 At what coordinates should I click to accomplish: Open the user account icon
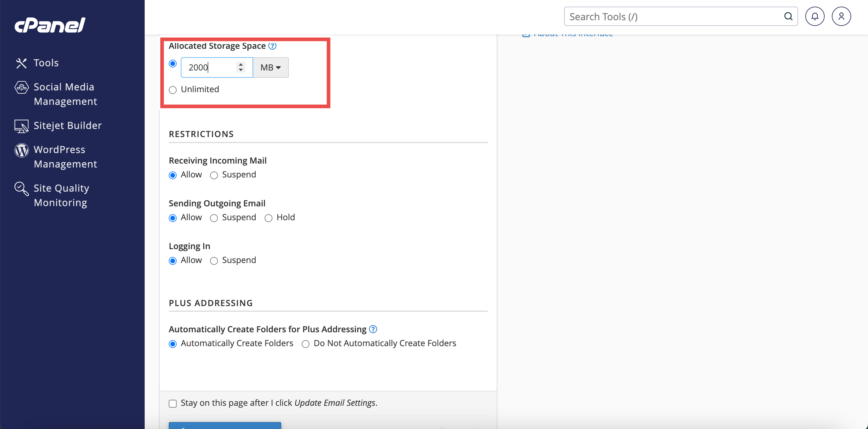coord(841,17)
